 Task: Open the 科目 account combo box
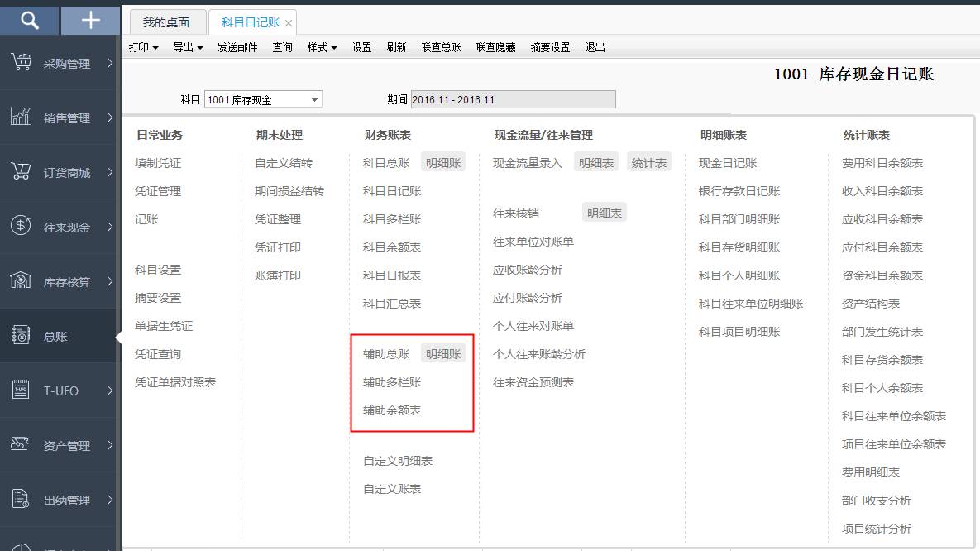263,98
